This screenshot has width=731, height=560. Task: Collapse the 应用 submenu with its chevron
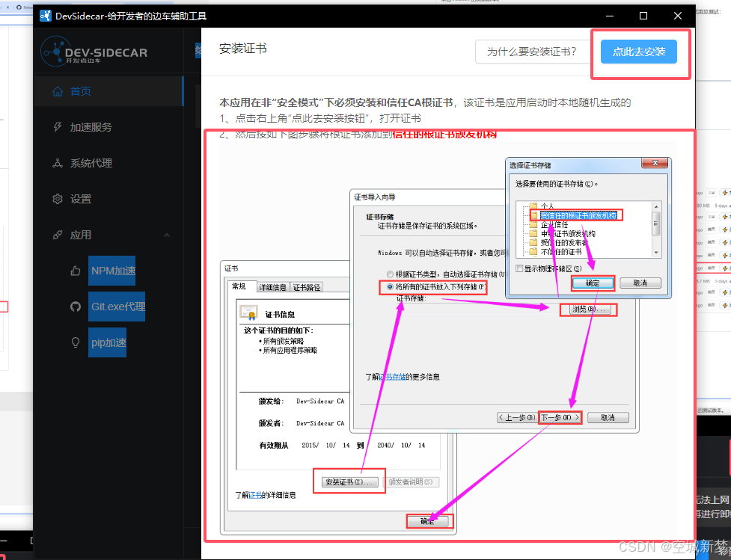pos(167,235)
